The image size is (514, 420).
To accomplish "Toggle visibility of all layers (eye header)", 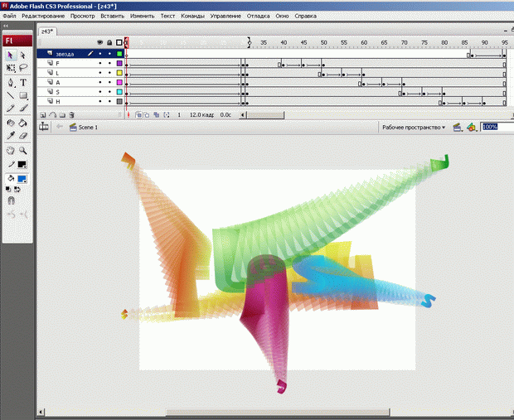I will coord(100,42).
